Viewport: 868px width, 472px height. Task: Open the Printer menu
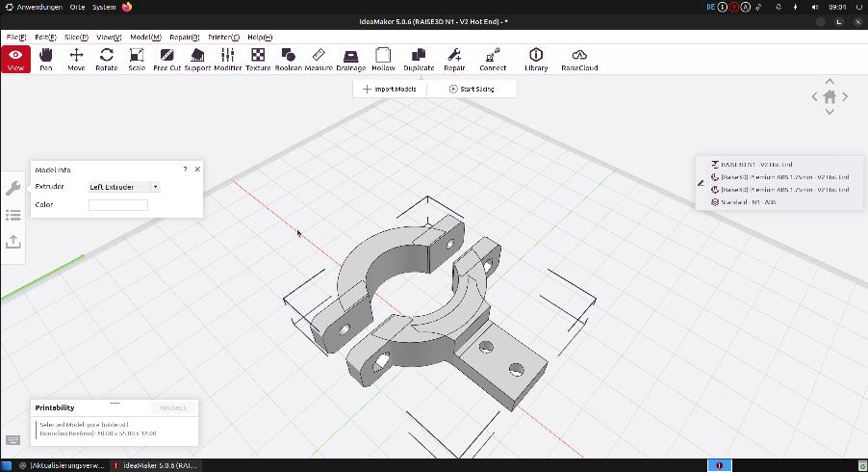pos(223,38)
